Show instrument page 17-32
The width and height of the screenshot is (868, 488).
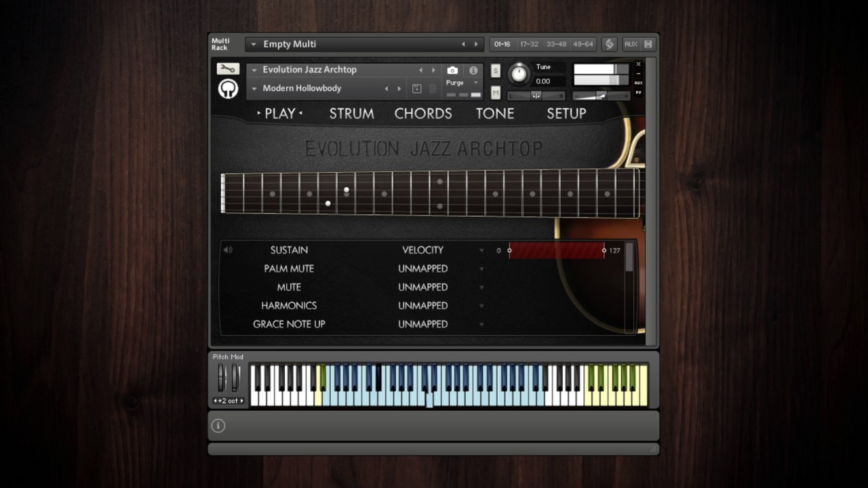point(529,44)
